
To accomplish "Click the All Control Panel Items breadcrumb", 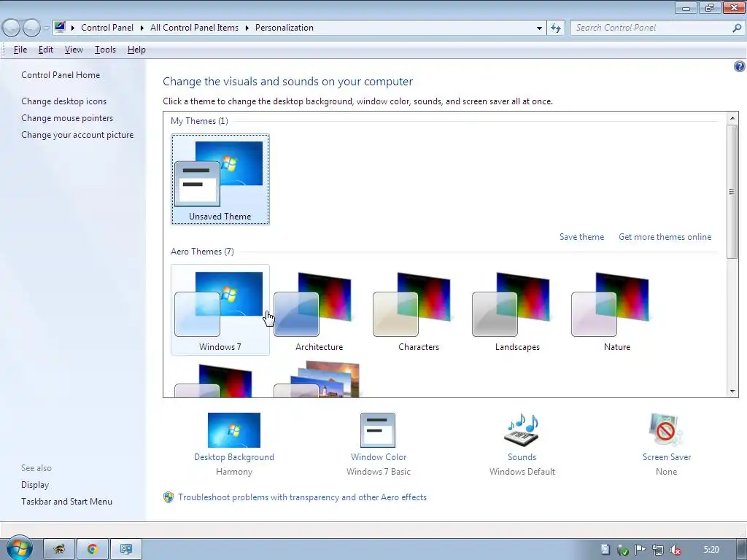I will 194,28.
